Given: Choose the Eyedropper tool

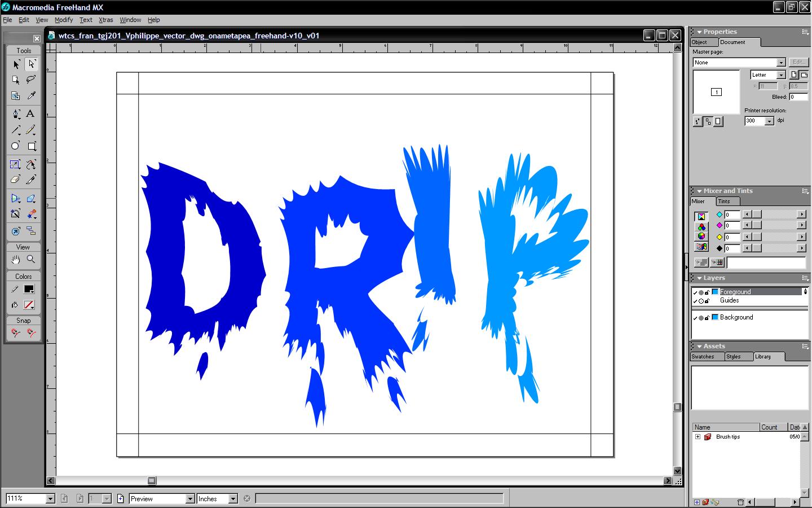Looking at the screenshot, I should (31, 96).
